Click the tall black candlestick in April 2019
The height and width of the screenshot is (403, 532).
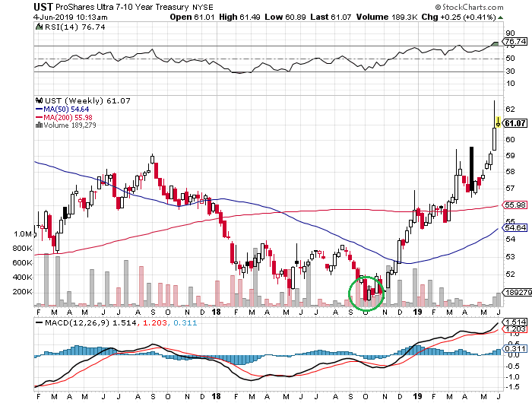(471, 168)
